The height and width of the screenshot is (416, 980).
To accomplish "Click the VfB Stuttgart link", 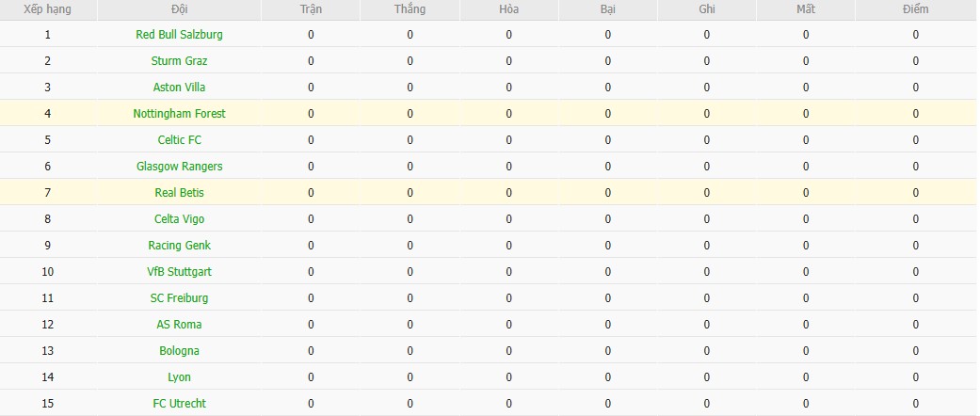I will click(x=179, y=272).
